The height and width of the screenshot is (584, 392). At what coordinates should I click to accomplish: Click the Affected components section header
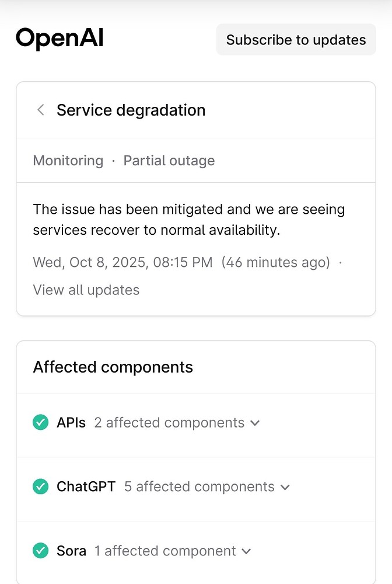[x=113, y=367]
